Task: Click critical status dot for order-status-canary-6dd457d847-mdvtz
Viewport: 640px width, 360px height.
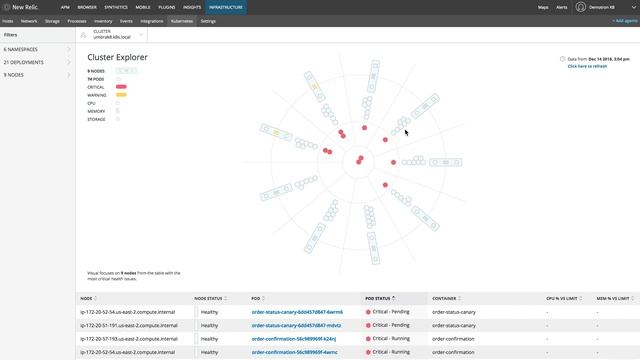Action: pyautogui.click(x=368, y=325)
